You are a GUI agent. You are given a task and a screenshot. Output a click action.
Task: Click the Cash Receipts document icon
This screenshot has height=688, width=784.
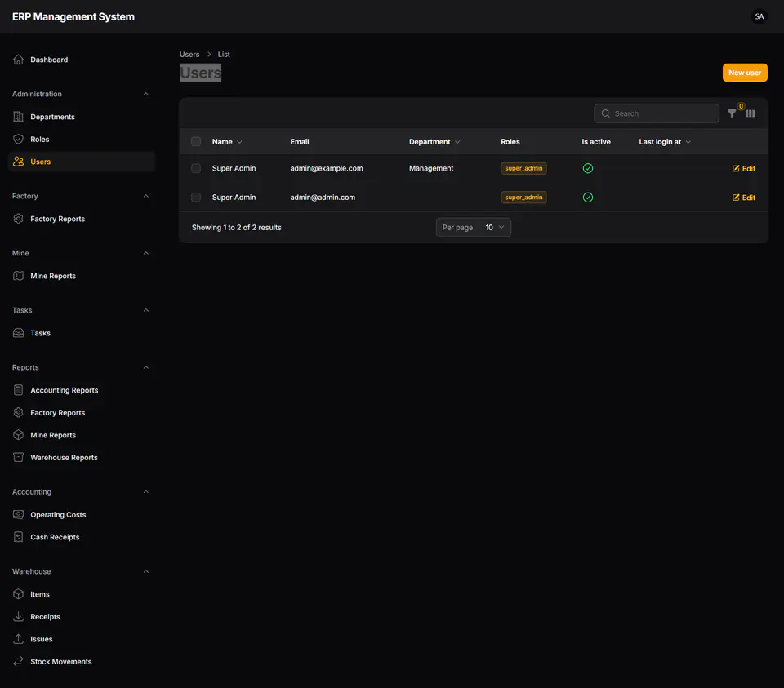coord(19,537)
